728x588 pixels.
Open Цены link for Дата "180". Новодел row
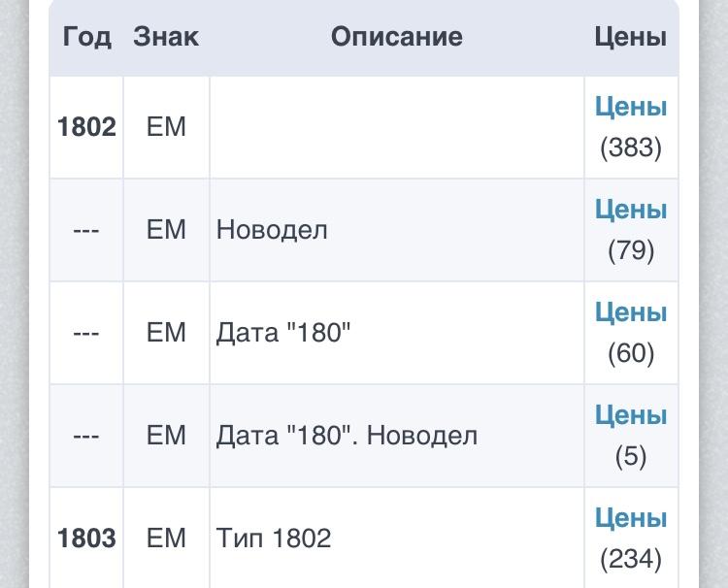(631, 415)
